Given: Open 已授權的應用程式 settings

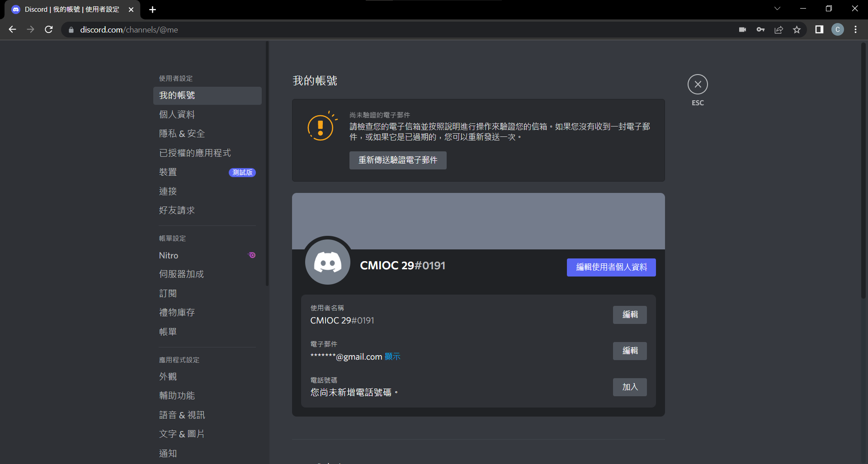Looking at the screenshot, I should pyautogui.click(x=208, y=153).
